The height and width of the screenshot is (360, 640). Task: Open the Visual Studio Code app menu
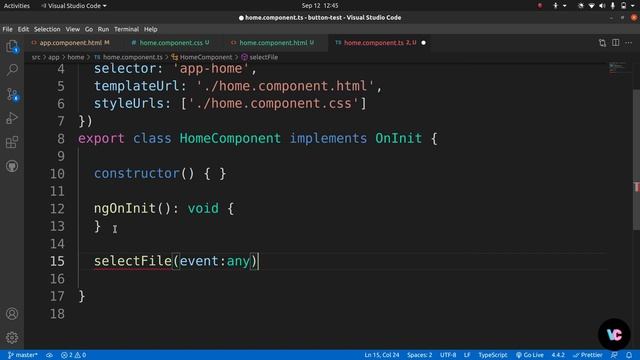(74, 6)
